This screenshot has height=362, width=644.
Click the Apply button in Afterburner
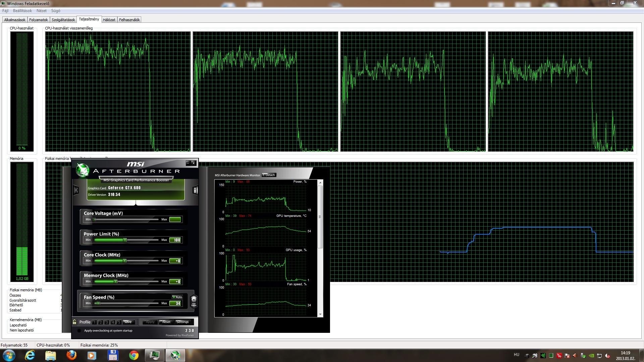pos(150,322)
